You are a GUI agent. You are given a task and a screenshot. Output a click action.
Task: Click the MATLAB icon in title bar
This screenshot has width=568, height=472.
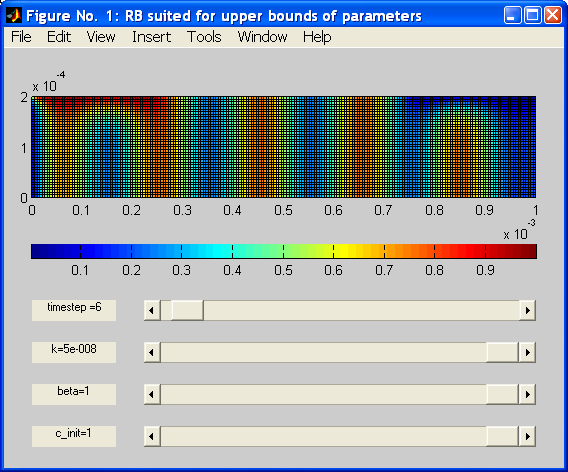point(14,16)
